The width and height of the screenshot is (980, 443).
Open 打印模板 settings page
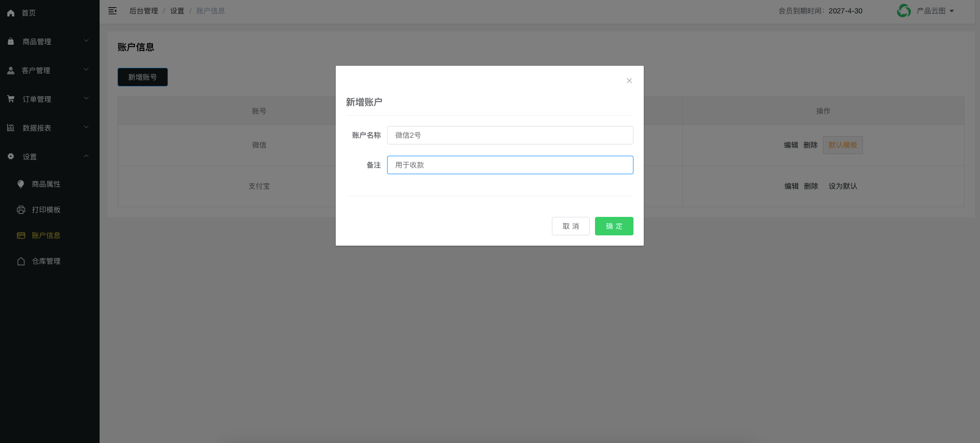pyautogui.click(x=46, y=210)
